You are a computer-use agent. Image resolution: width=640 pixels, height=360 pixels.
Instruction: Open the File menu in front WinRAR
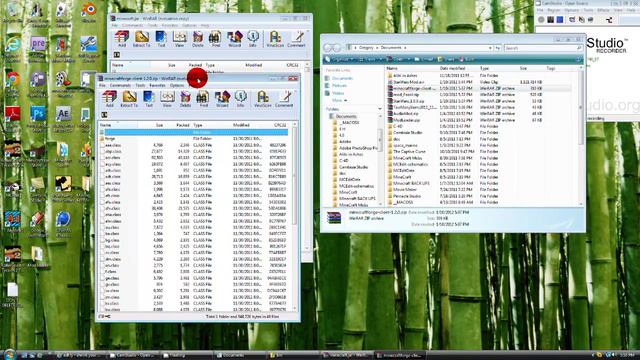[102, 85]
